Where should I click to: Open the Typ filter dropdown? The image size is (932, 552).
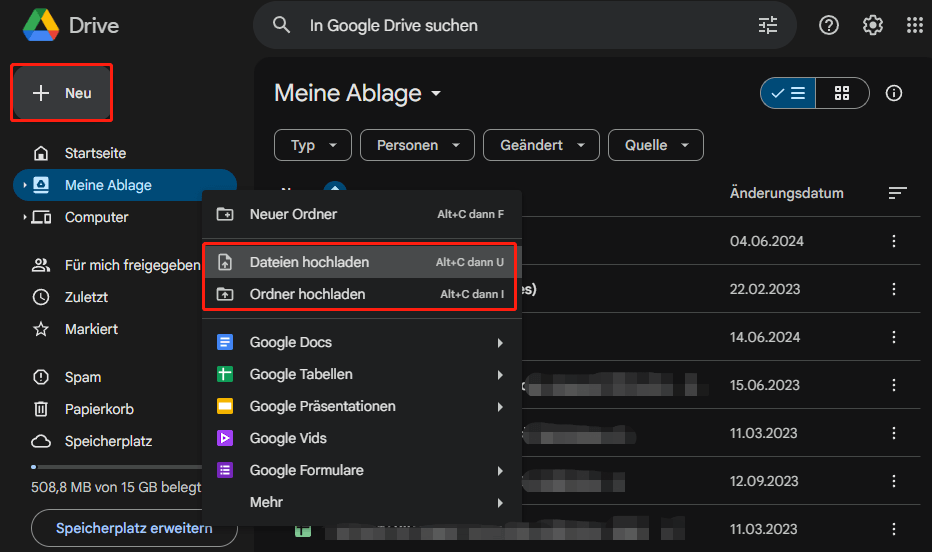313,145
